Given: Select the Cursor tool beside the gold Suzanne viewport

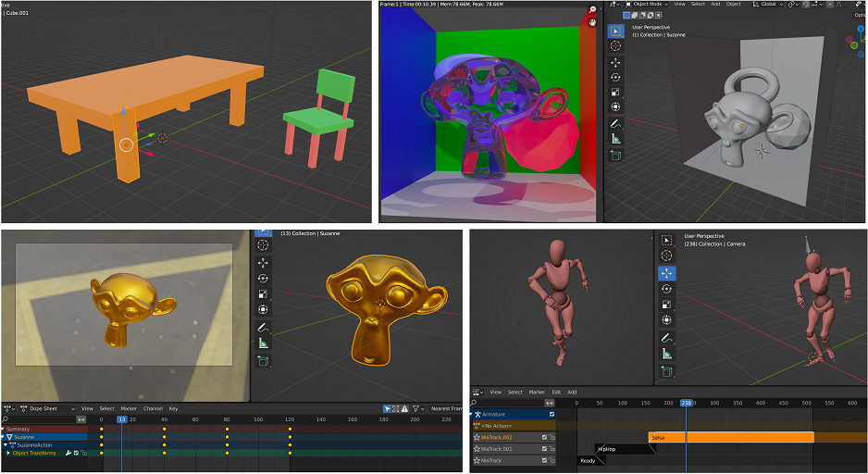Looking at the screenshot, I should (263, 244).
